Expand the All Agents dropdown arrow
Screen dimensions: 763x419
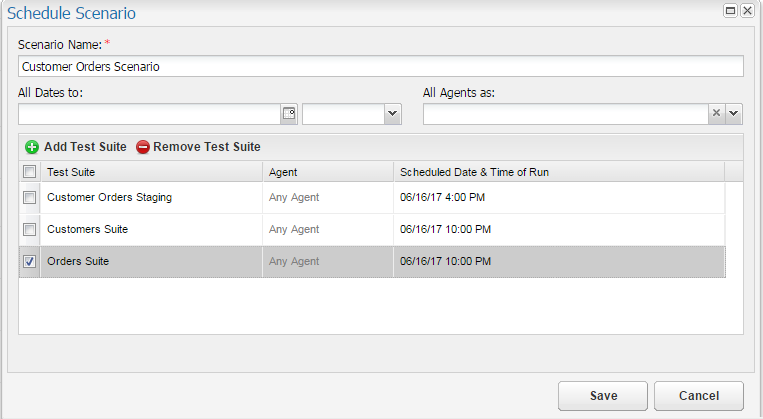[x=734, y=114]
